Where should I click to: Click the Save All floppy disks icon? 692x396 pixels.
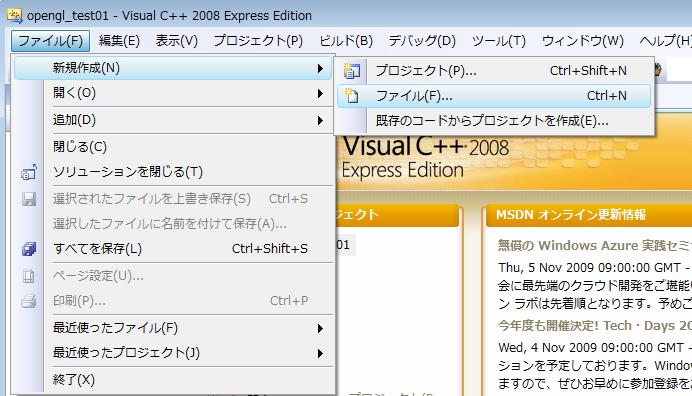point(29,249)
